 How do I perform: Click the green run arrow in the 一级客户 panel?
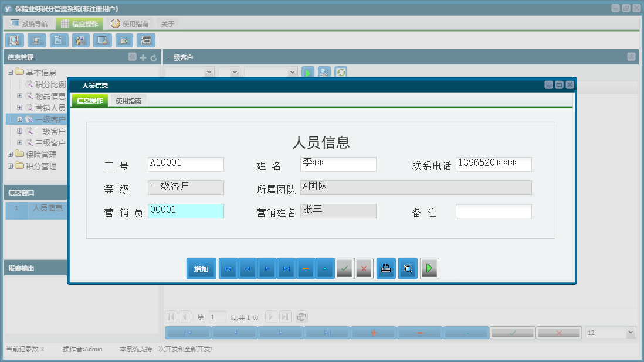click(x=308, y=73)
